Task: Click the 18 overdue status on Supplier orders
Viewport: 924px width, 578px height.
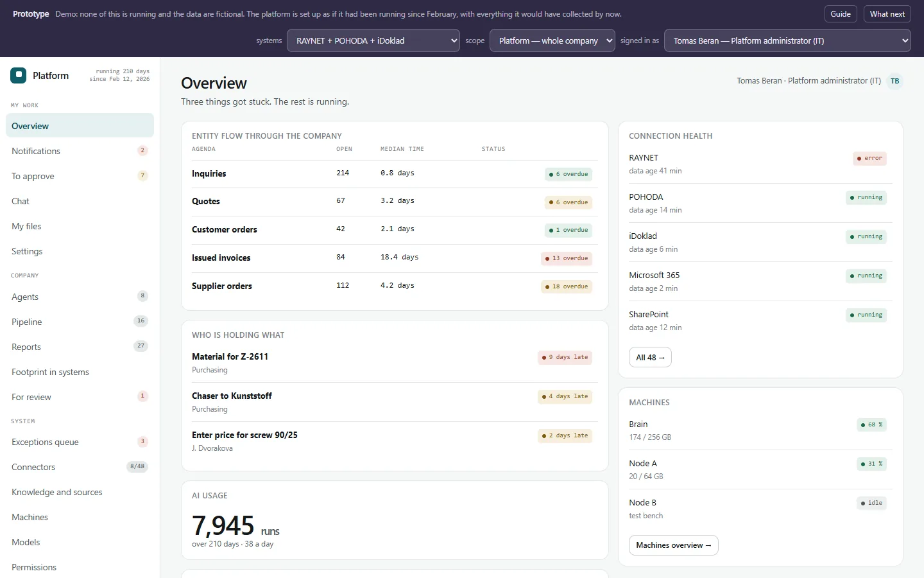Action: pyautogui.click(x=567, y=287)
